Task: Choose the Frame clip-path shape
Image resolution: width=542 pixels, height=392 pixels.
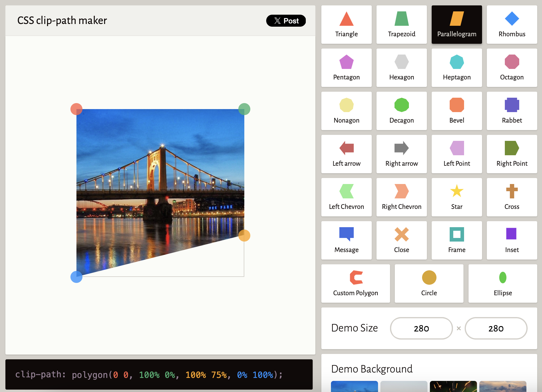Action: [x=457, y=240]
